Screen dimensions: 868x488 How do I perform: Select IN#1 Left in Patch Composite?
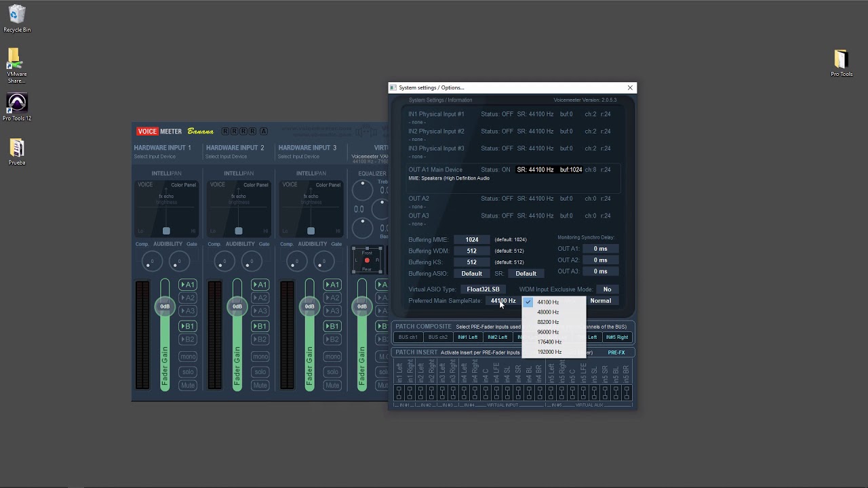[467, 337]
